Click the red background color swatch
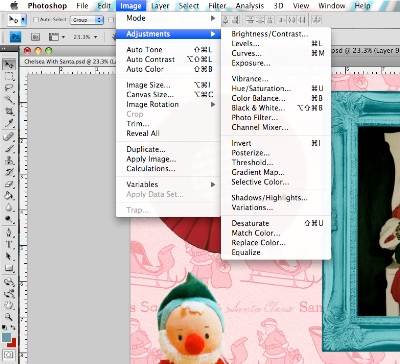 tap(13, 343)
